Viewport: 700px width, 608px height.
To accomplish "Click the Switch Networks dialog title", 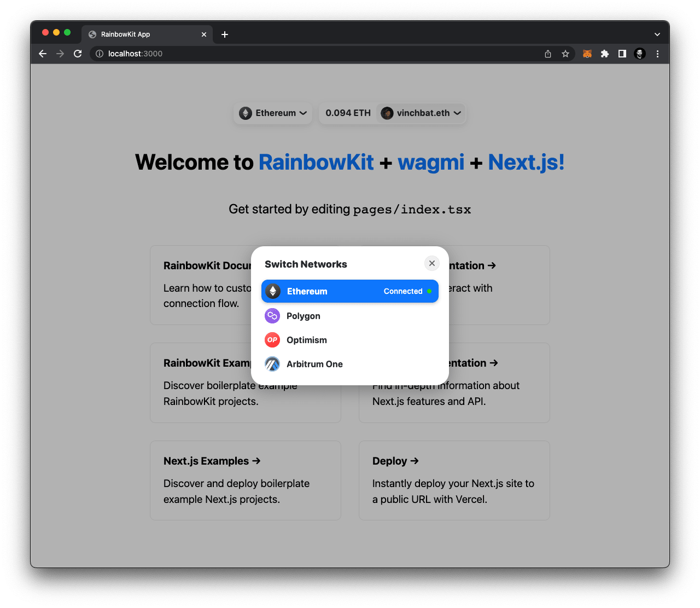I will click(306, 264).
